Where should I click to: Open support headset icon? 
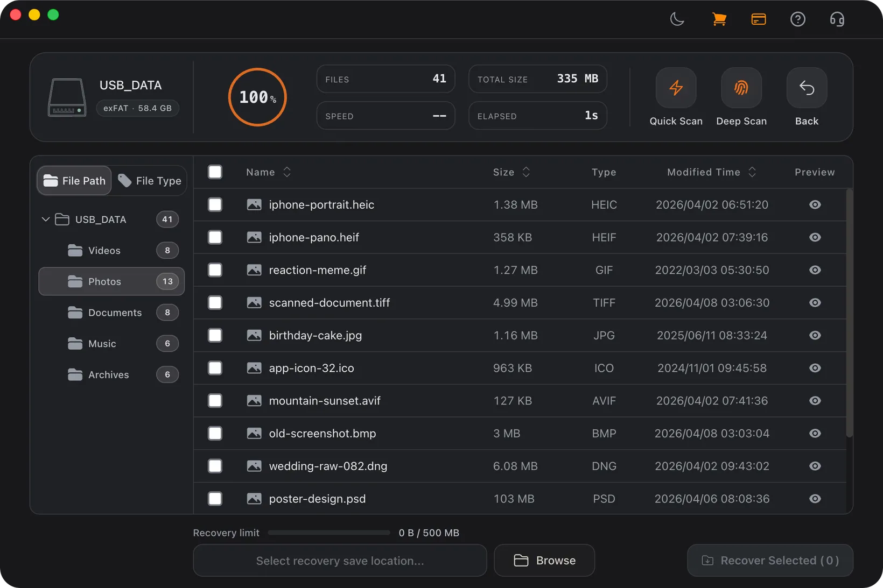point(837,19)
